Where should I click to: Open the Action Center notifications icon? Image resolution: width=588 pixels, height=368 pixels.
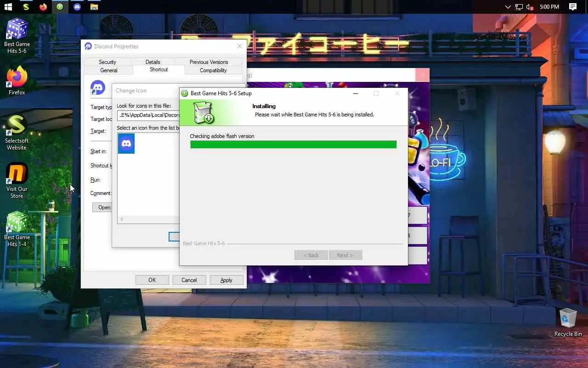(573, 7)
